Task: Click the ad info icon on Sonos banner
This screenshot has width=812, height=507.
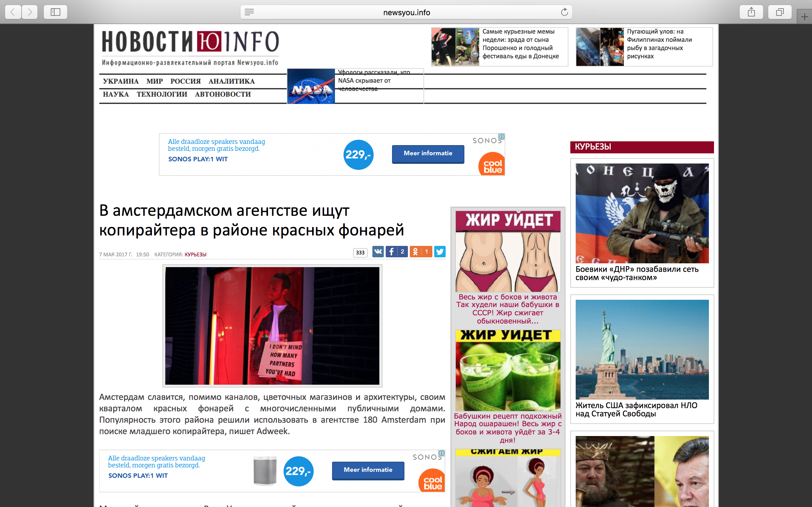Action: pos(501,137)
